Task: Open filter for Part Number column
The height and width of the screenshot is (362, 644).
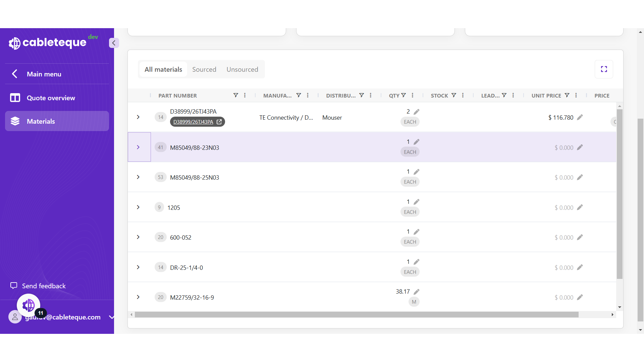Action: point(236,96)
